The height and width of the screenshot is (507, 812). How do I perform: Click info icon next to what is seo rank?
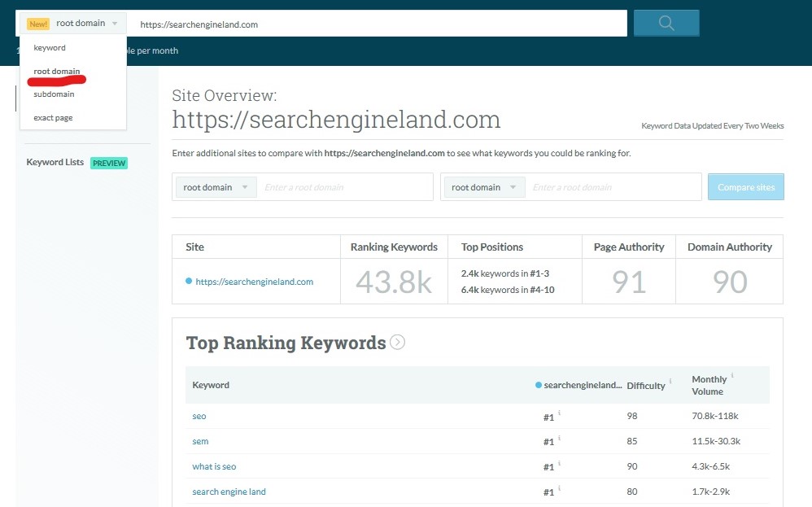[x=559, y=464]
